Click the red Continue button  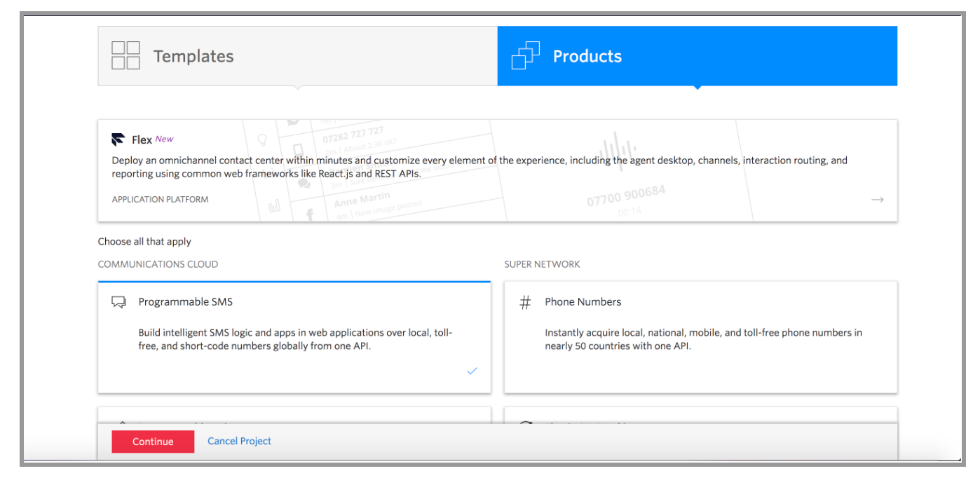tap(153, 442)
